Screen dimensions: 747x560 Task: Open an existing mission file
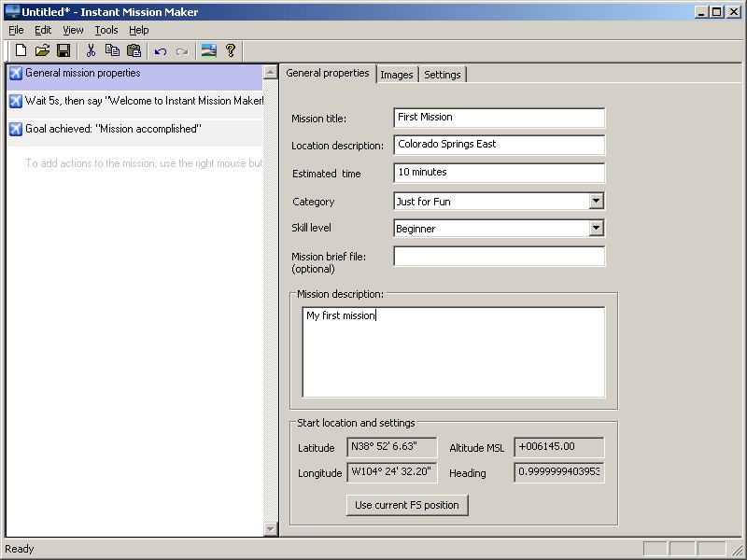point(42,50)
